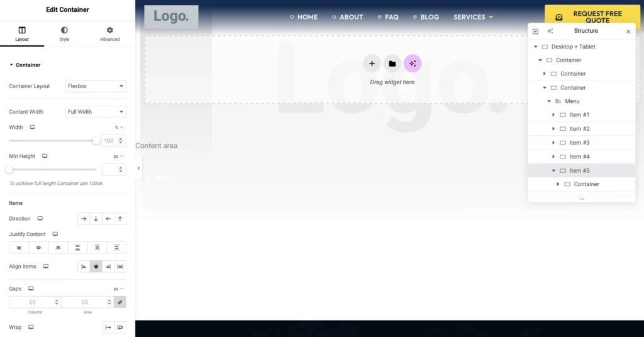The image size is (644, 337).
Task: Click the Width slider handle
Action: point(96,141)
